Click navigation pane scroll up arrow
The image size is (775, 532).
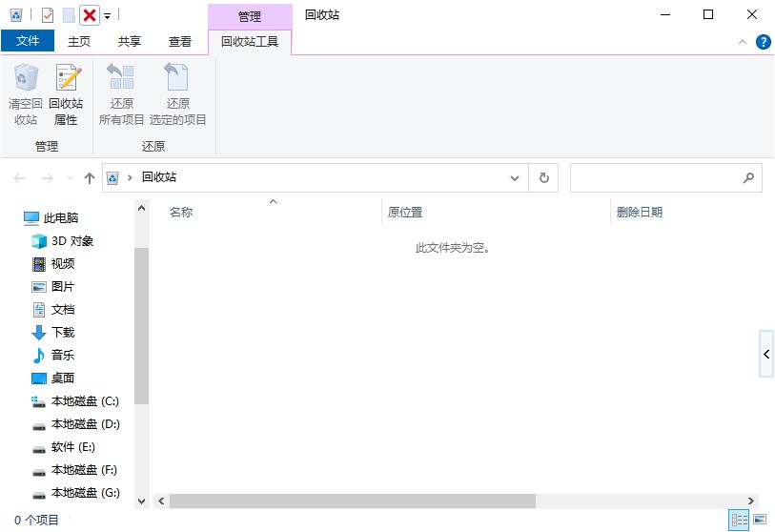141,208
